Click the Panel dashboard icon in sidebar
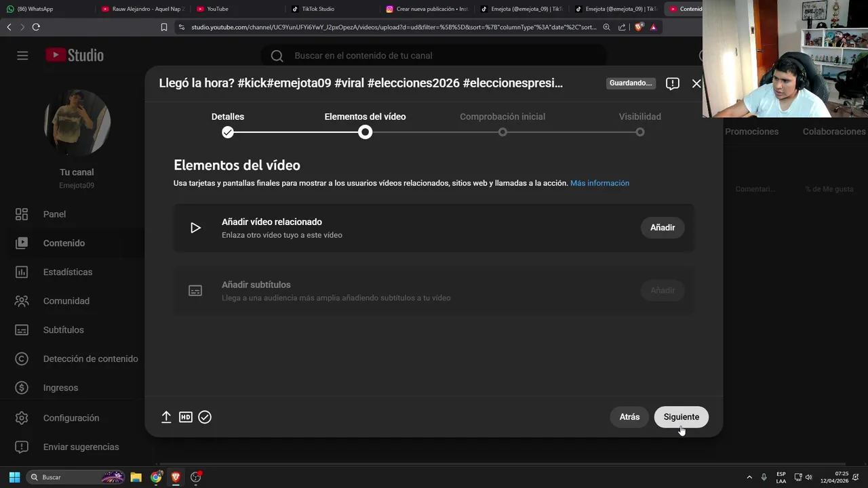The width and height of the screenshot is (868, 488). [22, 214]
